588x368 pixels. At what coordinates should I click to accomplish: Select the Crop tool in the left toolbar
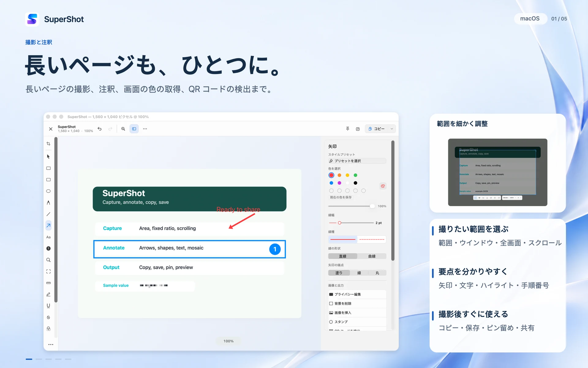click(48, 144)
